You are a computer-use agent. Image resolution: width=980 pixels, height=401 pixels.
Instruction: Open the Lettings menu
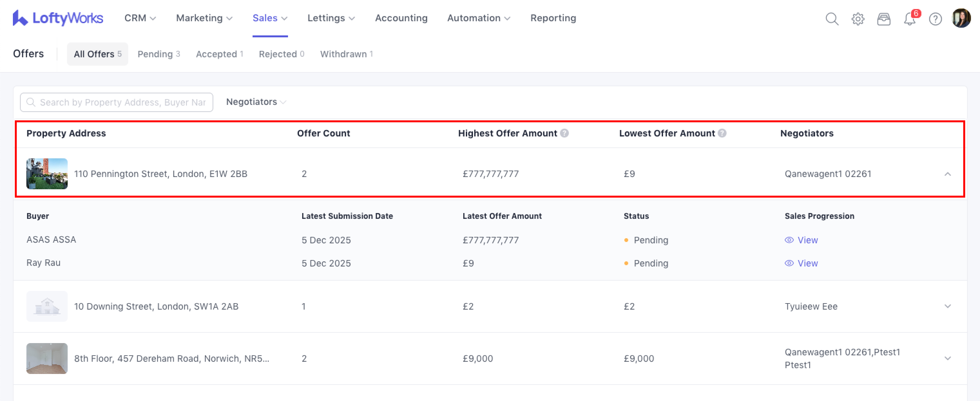[x=331, y=18]
